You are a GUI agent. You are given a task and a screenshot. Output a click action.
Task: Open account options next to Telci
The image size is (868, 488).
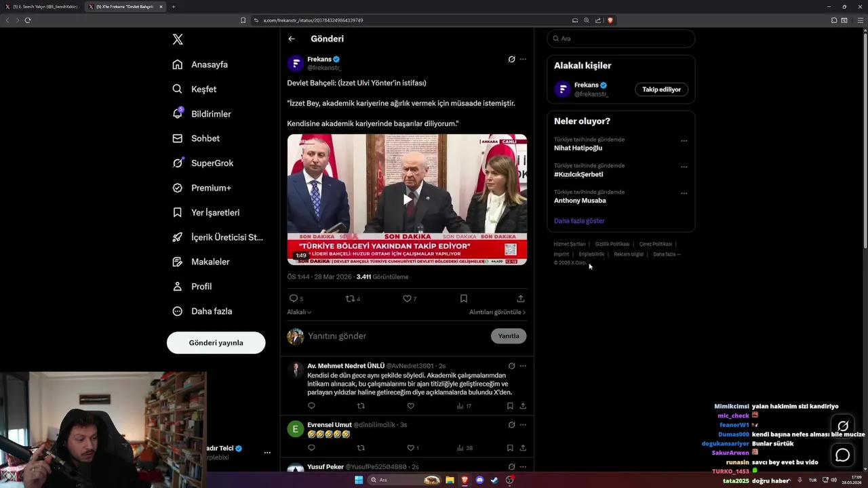pos(267,452)
